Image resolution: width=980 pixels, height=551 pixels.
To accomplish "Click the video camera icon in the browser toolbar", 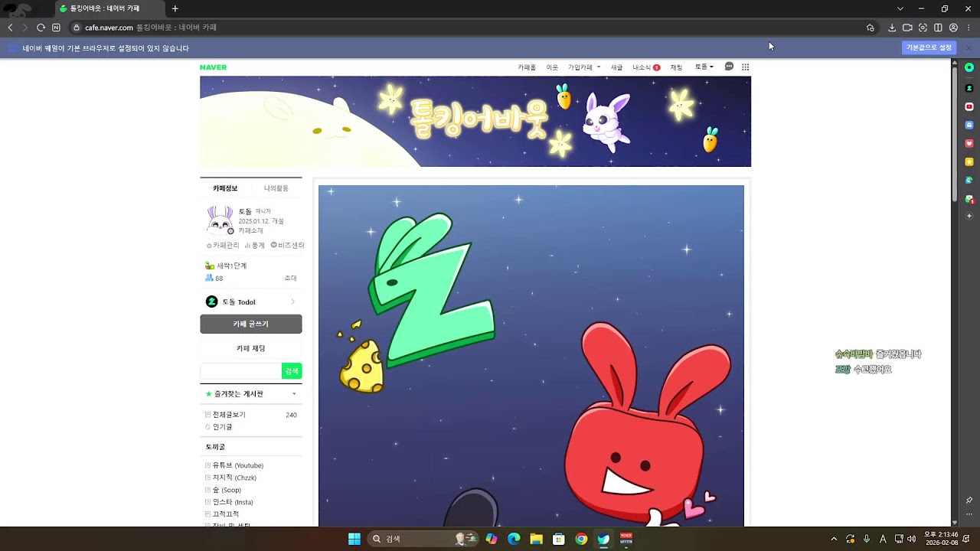I will (x=907, y=28).
